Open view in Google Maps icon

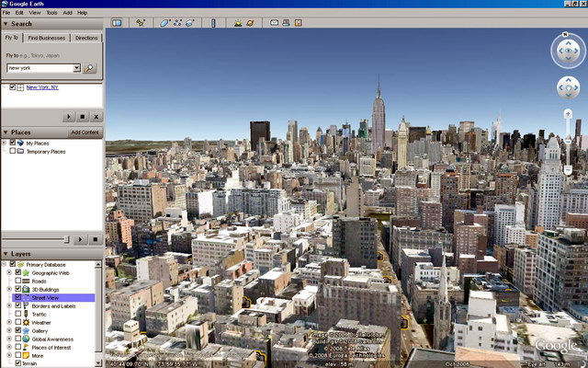(298, 23)
